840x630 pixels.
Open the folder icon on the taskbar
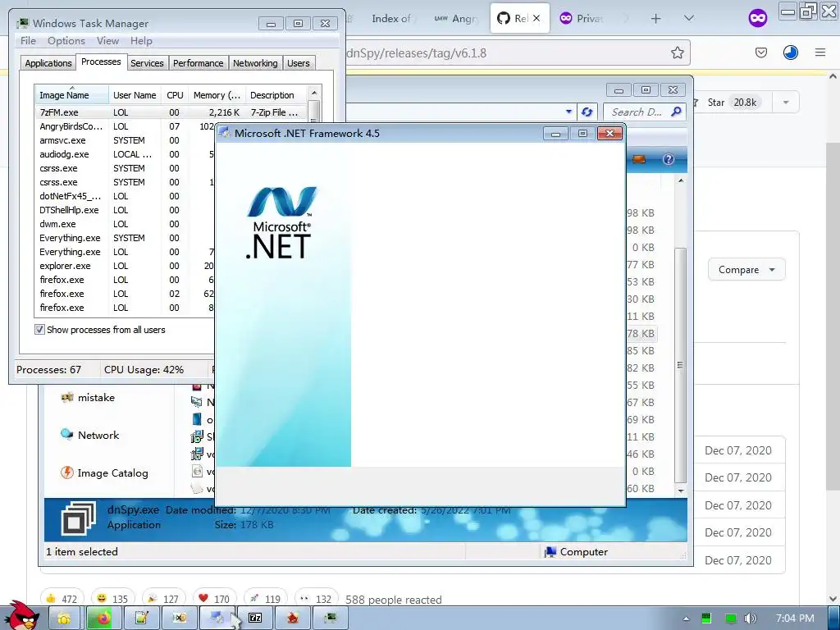coord(64,619)
